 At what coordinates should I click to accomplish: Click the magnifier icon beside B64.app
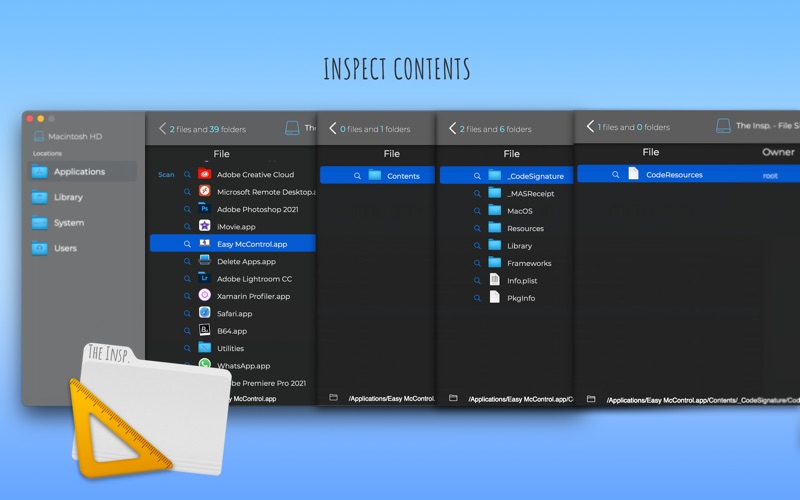coord(187,331)
